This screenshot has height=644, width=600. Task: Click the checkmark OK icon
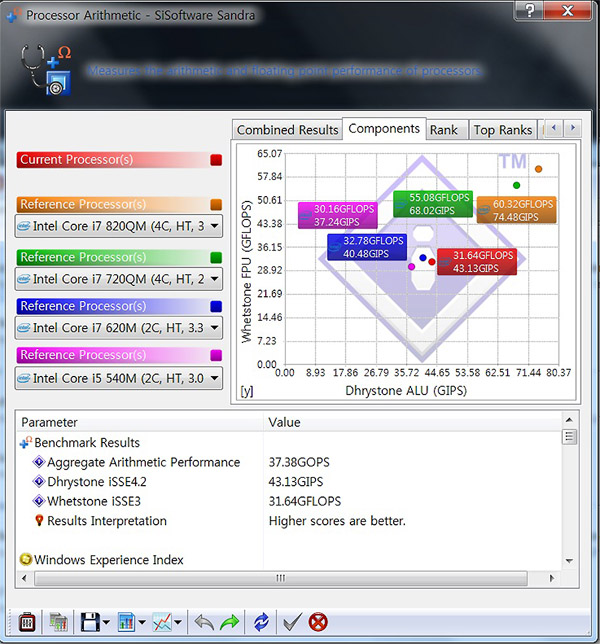292,623
